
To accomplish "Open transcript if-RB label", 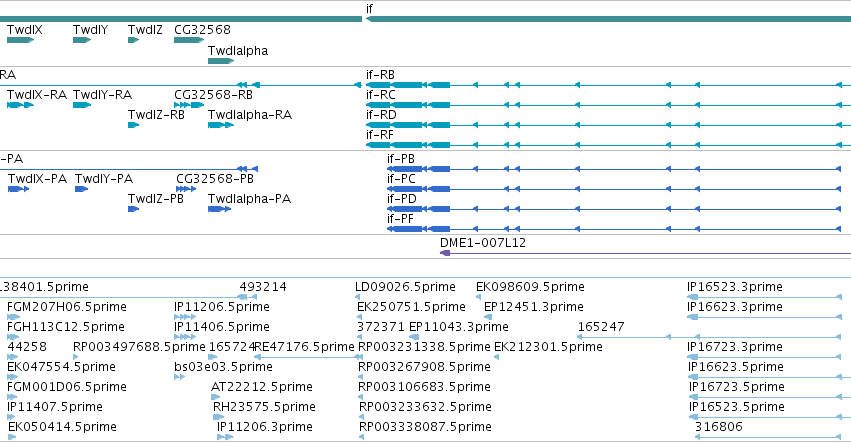I will click(380, 75).
